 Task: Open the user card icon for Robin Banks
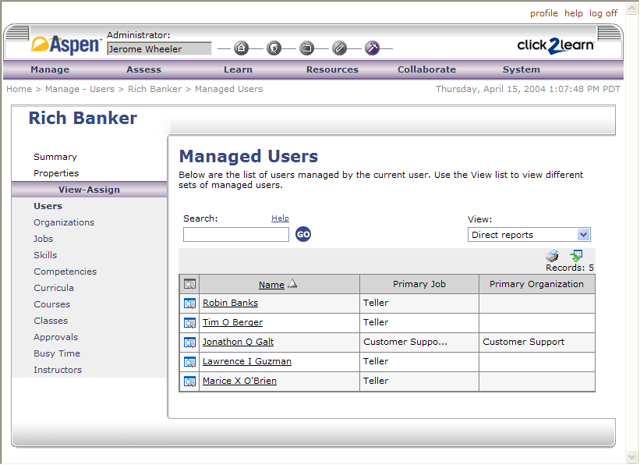(x=190, y=303)
